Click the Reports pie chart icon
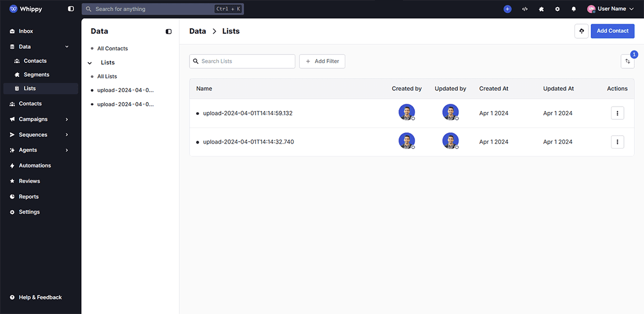This screenshot has height=314, width=644. [12, 196]
